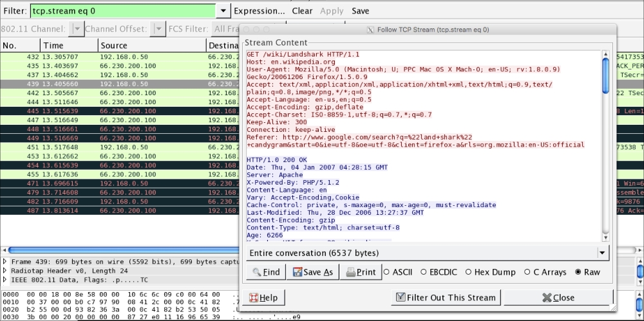This screenshot has height=321, width=644.
Task: Click the X icon on Close button
Action: [547, 298]
